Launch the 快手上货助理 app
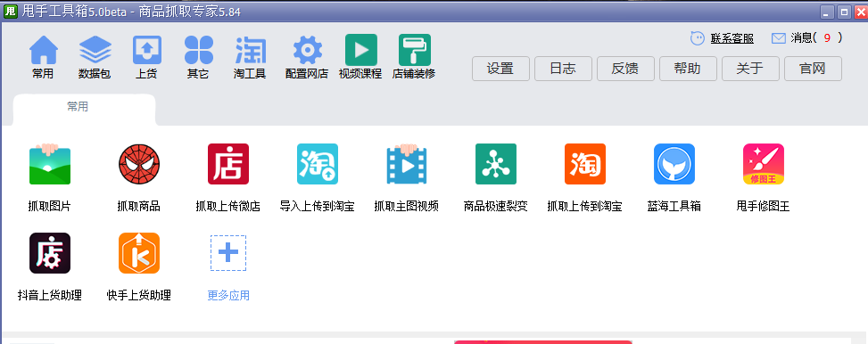 click(139, 253)
